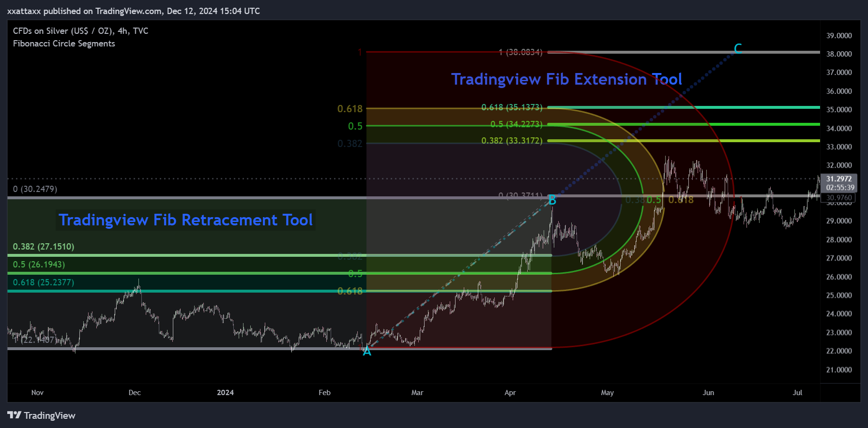The width and height of the screenshot is (868, 428).
Task: Click the 'CFDs on Silver (US$ / OZ), 4h, TVC' title
Action: (x=80, y=31)
